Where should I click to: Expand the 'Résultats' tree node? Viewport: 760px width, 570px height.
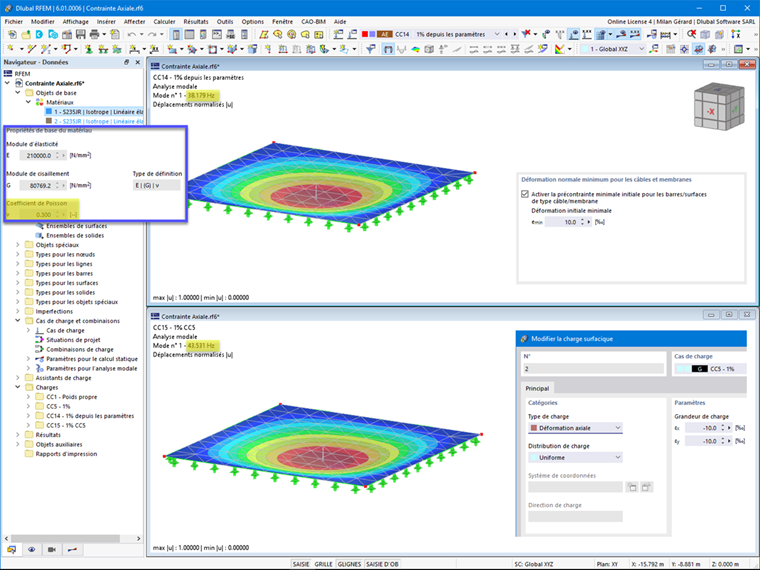(18, 435)
